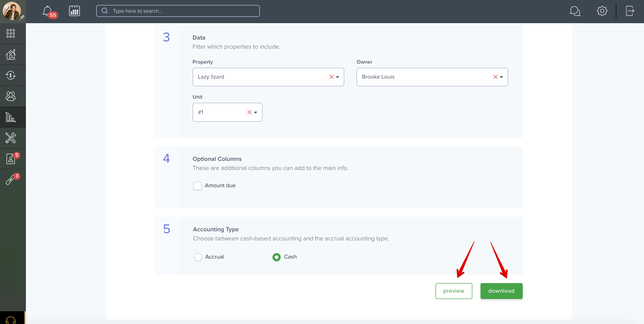
Task: Open the settings gear icon
Action: [602, 11]
